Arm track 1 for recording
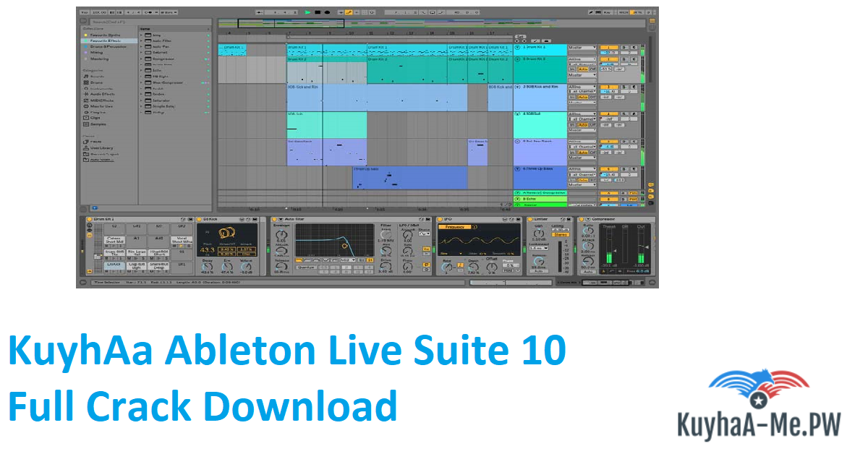 tap(634, 47)
